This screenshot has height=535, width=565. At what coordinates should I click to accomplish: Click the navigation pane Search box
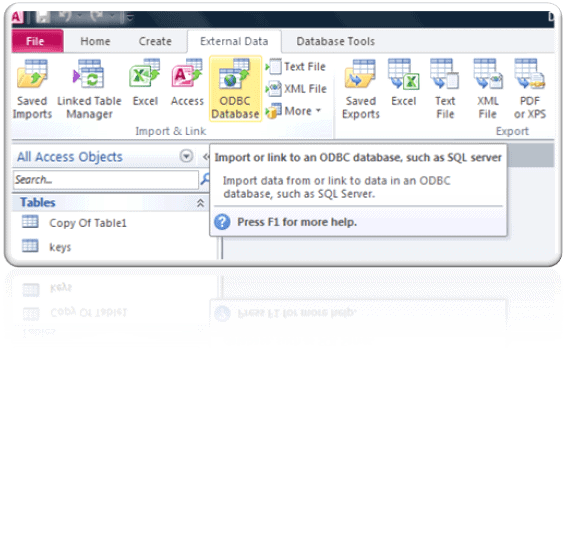[106, 179]
